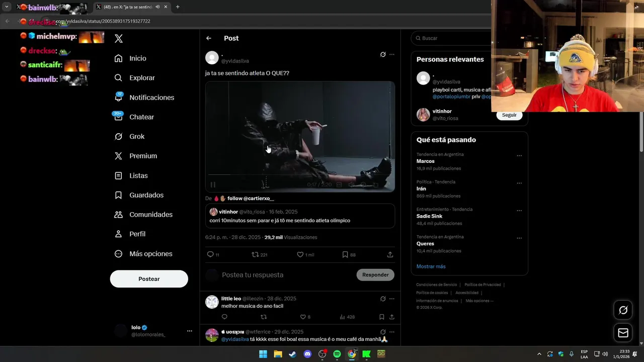Open more options on the main post
Image resolution: width=644 pixels, height=362 pixels.
click(392, 54)
